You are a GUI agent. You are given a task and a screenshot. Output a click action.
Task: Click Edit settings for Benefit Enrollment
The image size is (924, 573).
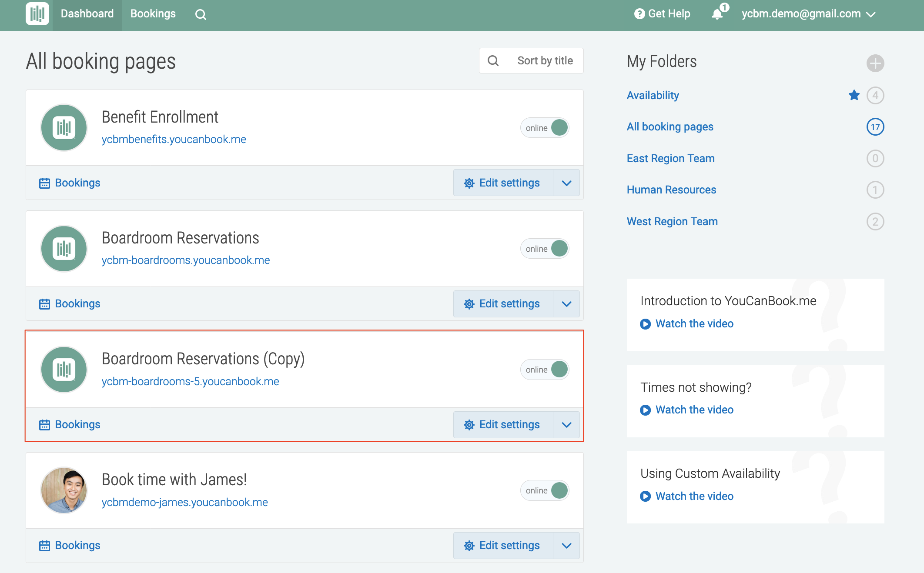click(x=503, y=183)
